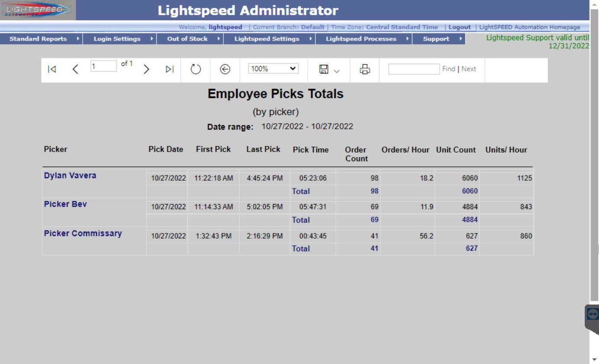Click pick time 00:43:45
599x364 pixels.
click(312, 236)
